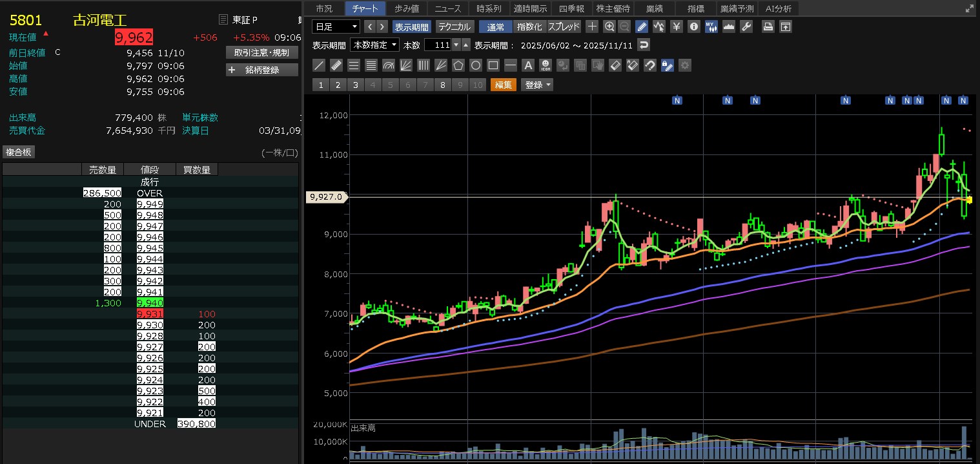
Task: Click the print chart icon
Action: pyautogui.click(x=768, y=26)
